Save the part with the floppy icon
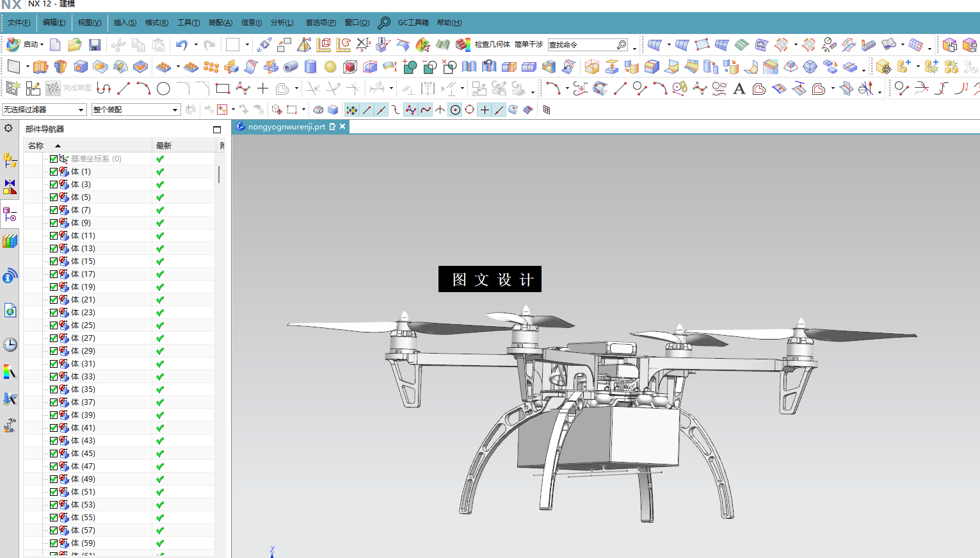 (95, 45)
